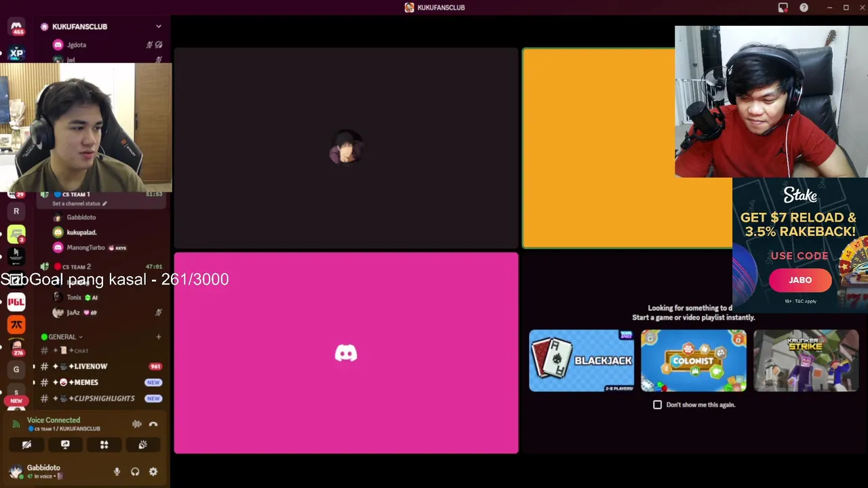This screenshot has width=868, height=488.
Task: Open the MEMES text channel
Action: coord(102,382)
